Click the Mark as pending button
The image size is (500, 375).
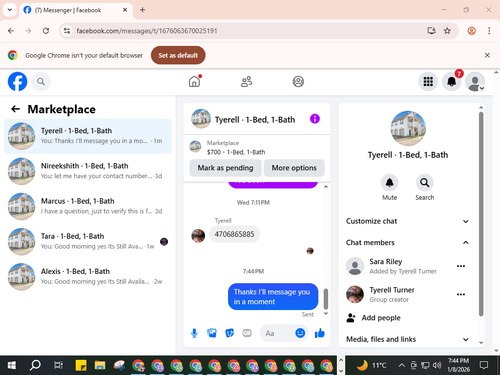coord(225,168)
